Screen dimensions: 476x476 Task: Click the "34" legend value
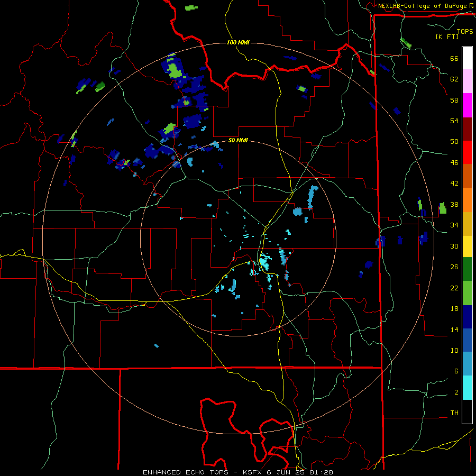pyautogui.click(x=454, y=225)
